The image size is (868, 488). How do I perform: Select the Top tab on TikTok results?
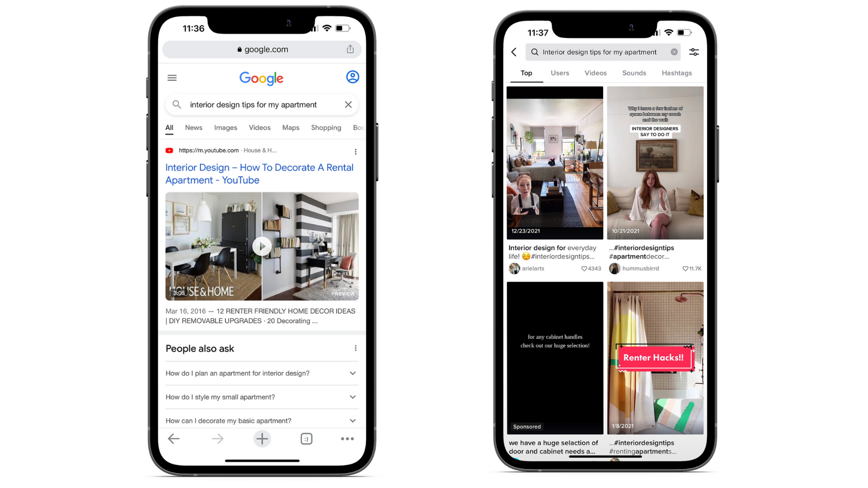point(525,73)
